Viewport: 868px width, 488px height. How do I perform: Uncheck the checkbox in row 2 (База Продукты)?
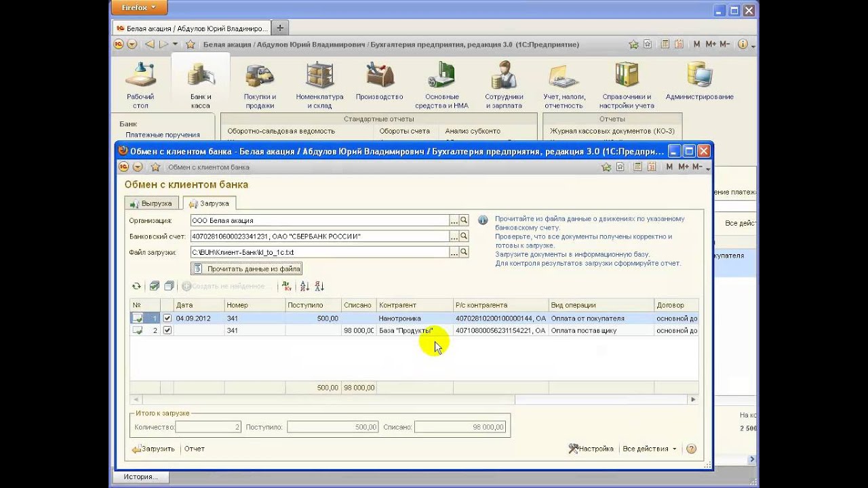pyautogui.click(x=167, y=330)
